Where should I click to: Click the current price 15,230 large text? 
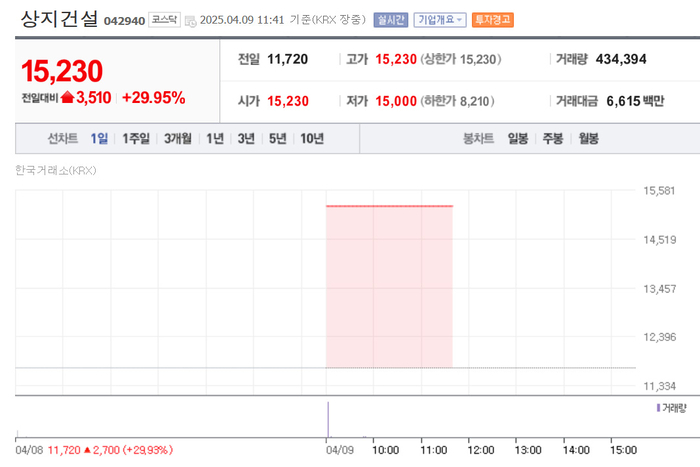tap(62, 71)
